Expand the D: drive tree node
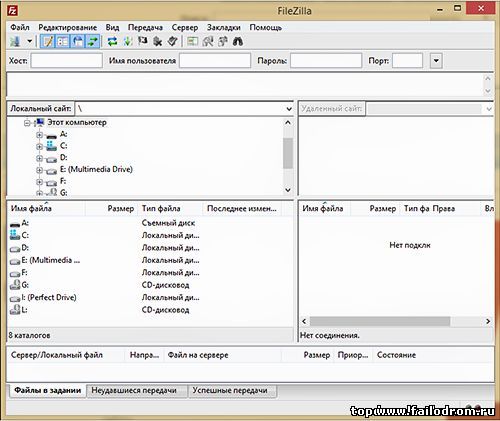500x421 pixels. [39, 158]
